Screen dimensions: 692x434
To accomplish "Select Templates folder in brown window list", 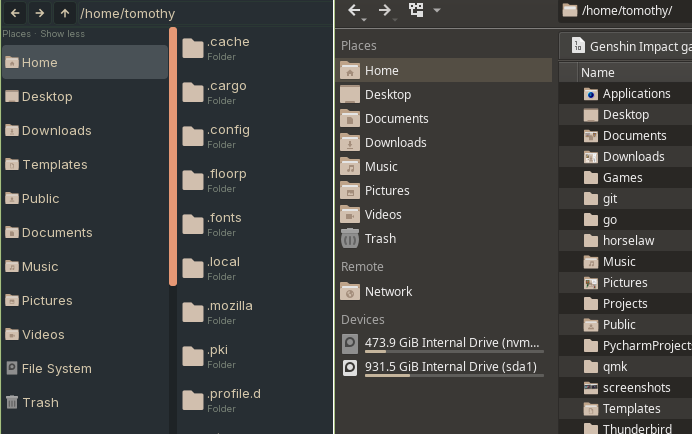I will 625,409.
